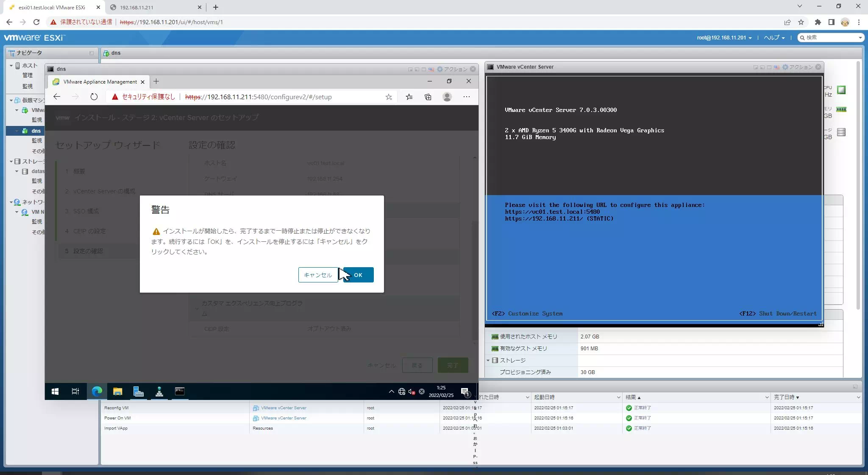Image resolution: width=868 pixels, height=475 pixels.
Task: Open the three-dots menu in the VM browser
Action: point(467,97)
